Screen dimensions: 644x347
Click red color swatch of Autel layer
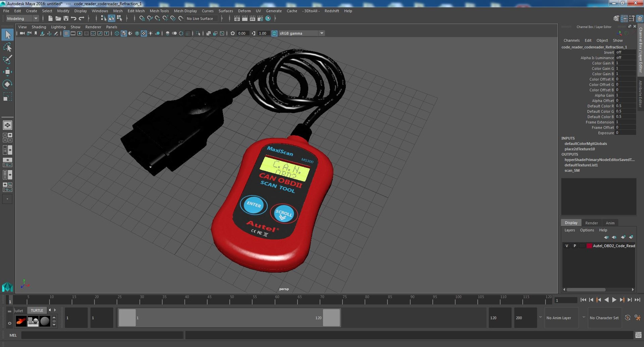(589, 246)
